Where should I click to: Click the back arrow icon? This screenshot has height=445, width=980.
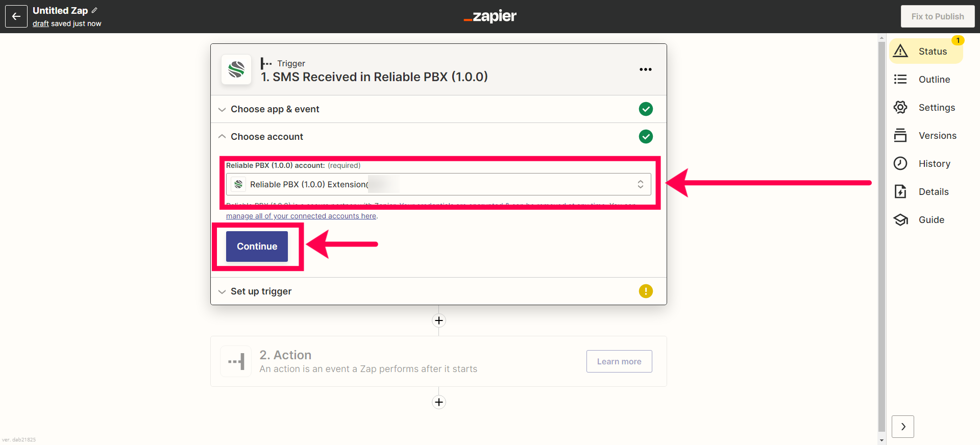coord(16,16)
